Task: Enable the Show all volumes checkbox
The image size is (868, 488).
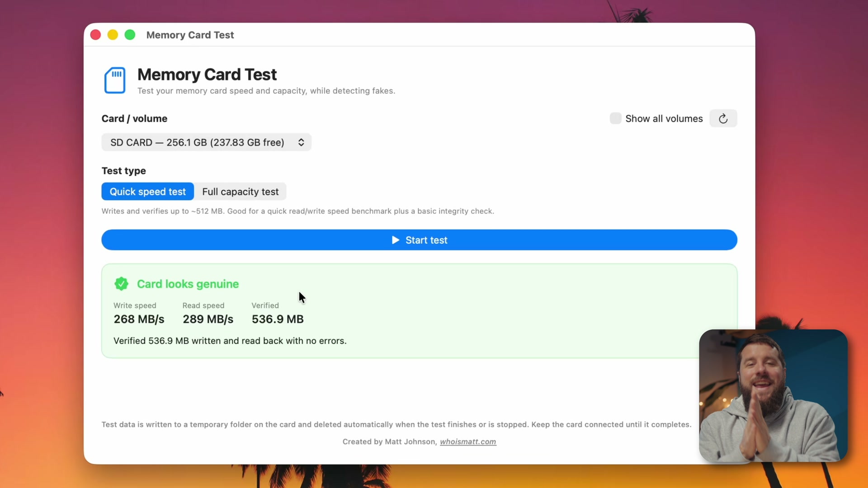Action: click(615, 118)
